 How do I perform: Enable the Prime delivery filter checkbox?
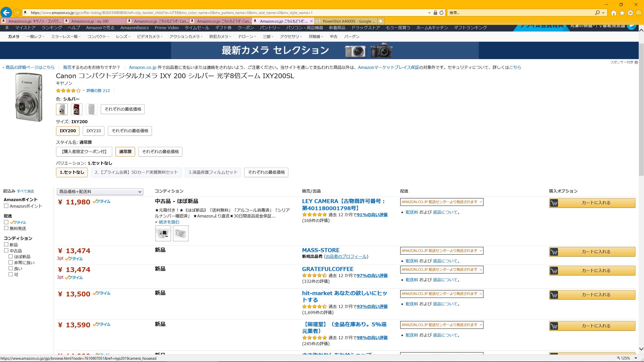(x=6, y=222)
